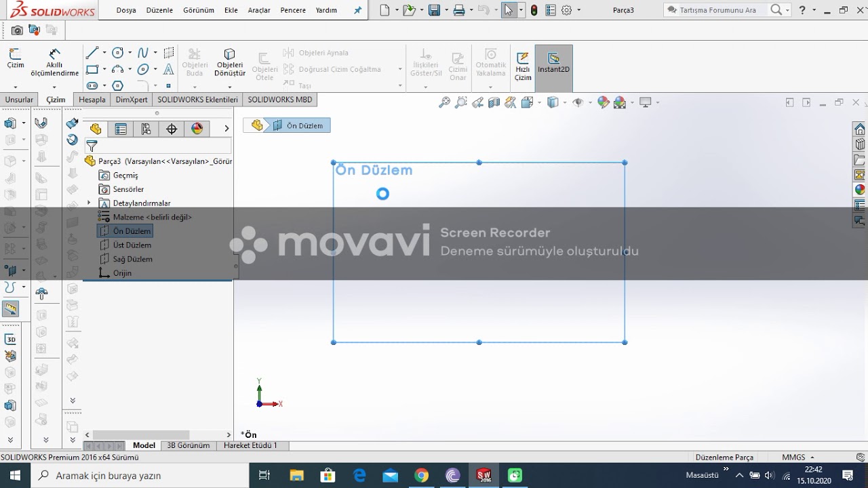Click the Zoom to Area icon
The image size is (868, 488).
(461, 102)
